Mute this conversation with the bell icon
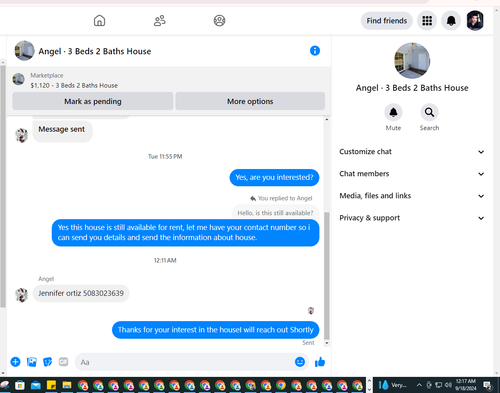 coord(393,112)
